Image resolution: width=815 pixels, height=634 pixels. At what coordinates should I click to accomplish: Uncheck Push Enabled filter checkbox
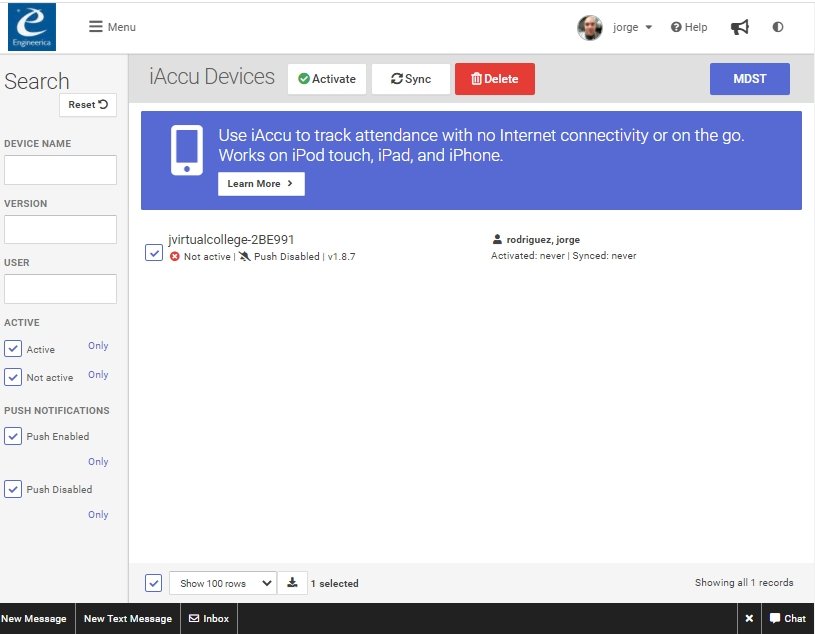point(13,436)
